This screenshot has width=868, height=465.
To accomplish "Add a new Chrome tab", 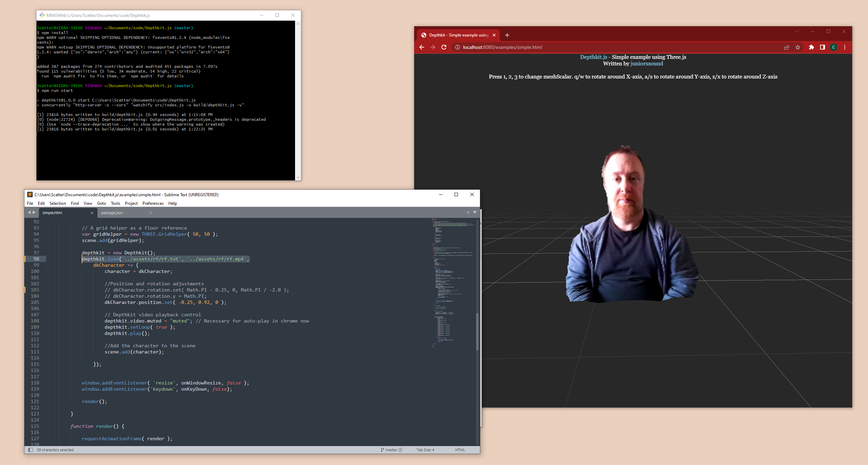I will (x=507, y=35).
